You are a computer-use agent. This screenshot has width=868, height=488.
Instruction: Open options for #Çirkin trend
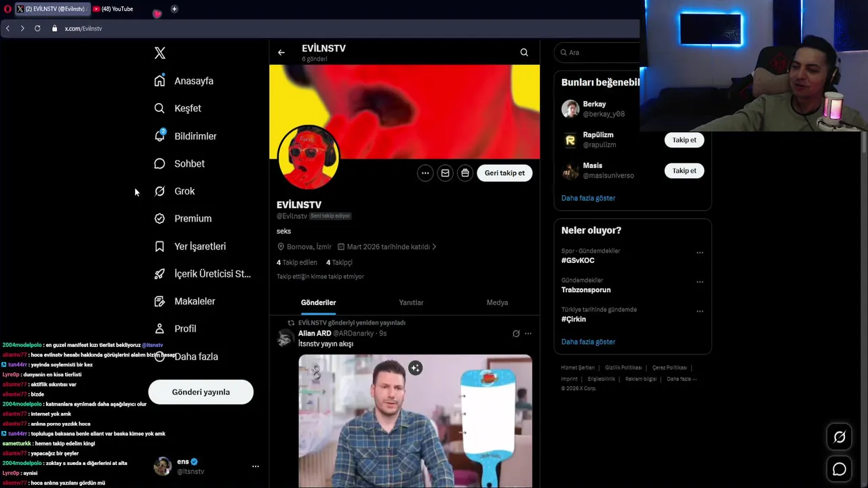click(x=700, y=312)
